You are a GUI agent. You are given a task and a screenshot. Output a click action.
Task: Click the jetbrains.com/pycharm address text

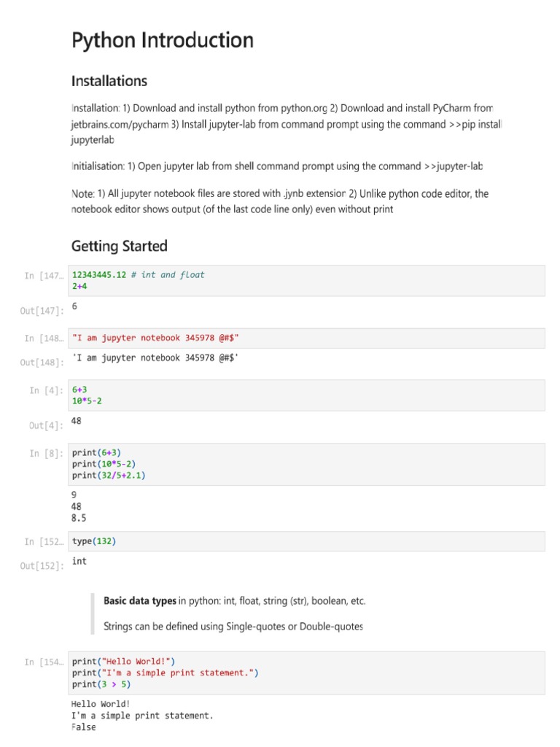point(120,124)
